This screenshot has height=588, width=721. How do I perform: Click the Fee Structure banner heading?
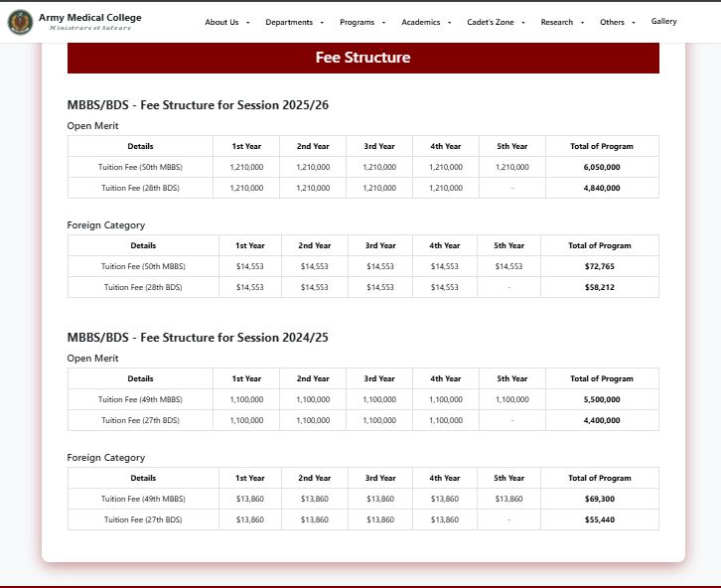point(362,58)
